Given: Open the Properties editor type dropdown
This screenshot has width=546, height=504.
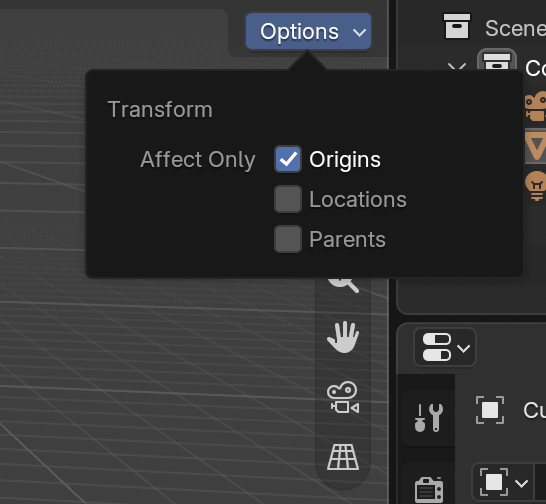Looking at the screenshot, I should 445,347.
